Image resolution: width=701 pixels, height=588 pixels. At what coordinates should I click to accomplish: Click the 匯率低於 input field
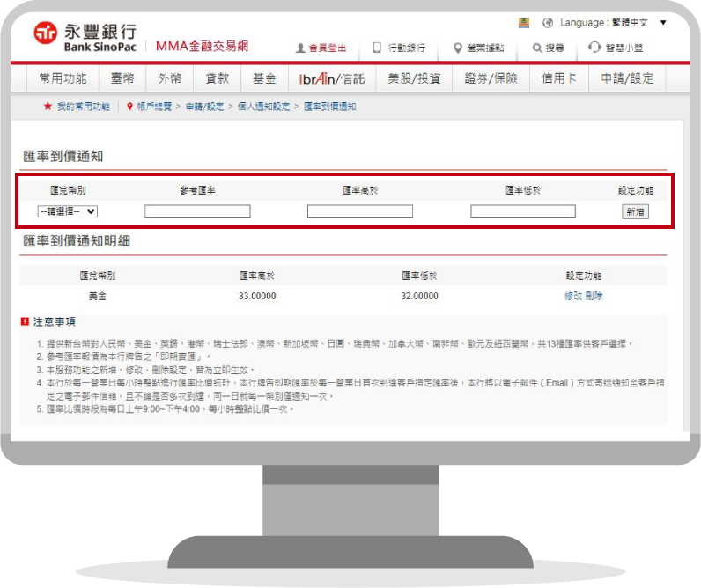523,211
